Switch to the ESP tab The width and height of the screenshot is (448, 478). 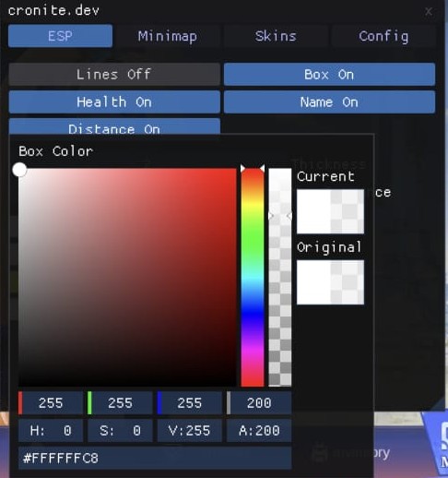pyautogui.click(x=60, y=36)
